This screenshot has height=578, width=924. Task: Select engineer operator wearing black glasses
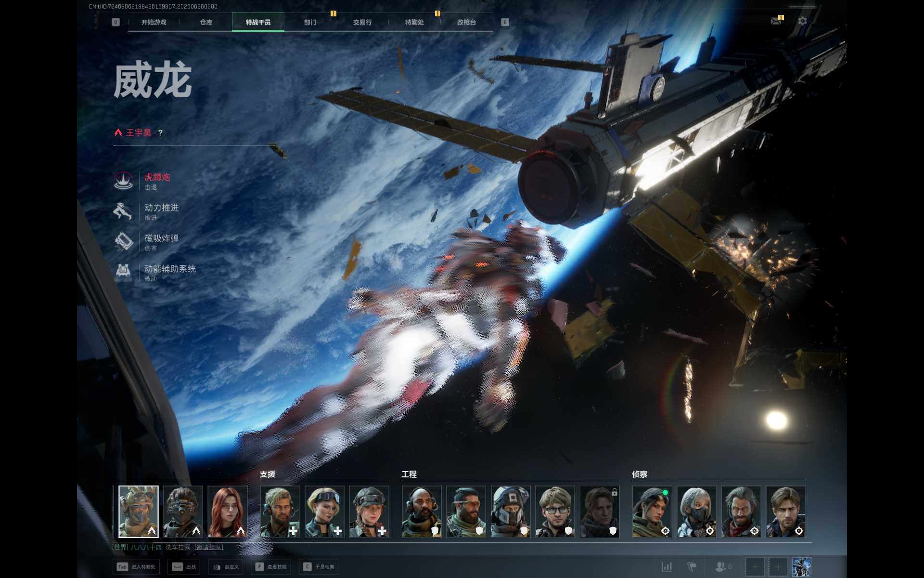coord(555,512)
